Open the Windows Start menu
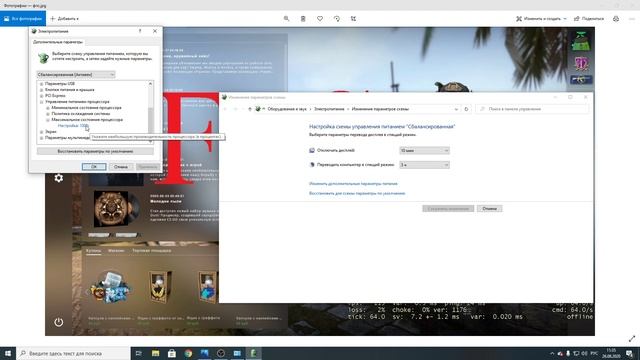The image size is (640, 360). pyautogui.click(x=8, y=353)
